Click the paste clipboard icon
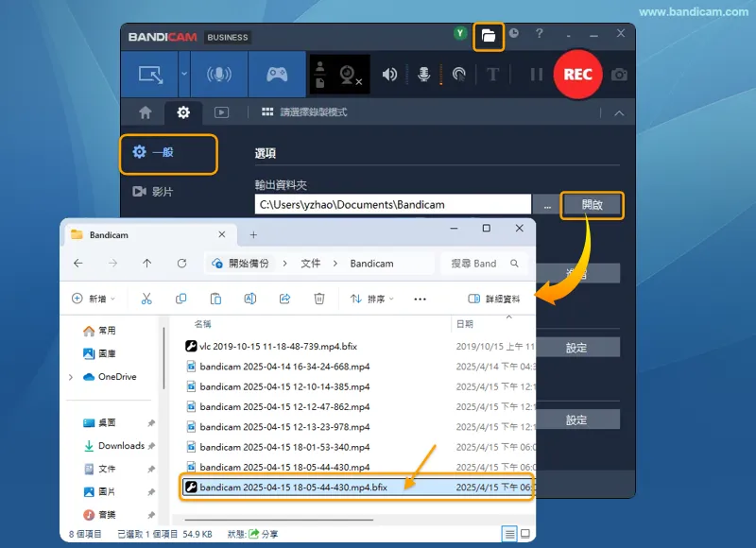 tap(215, 299)
